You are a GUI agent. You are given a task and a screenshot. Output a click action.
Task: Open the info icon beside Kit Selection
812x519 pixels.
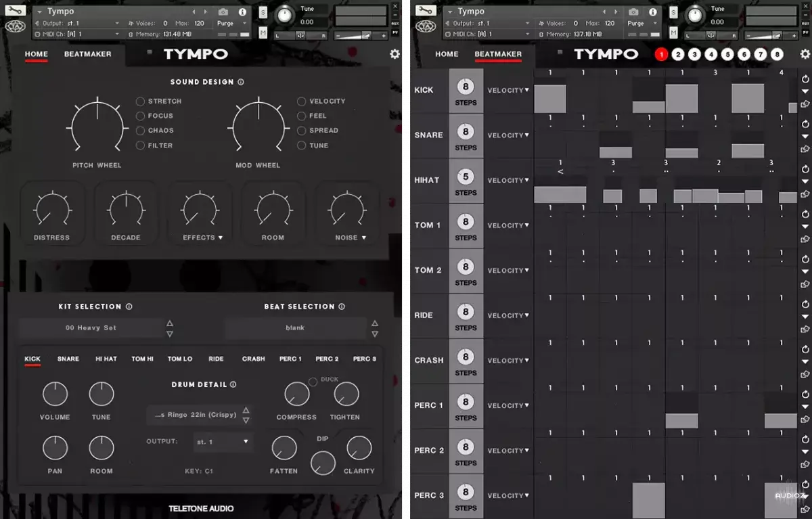129,307
